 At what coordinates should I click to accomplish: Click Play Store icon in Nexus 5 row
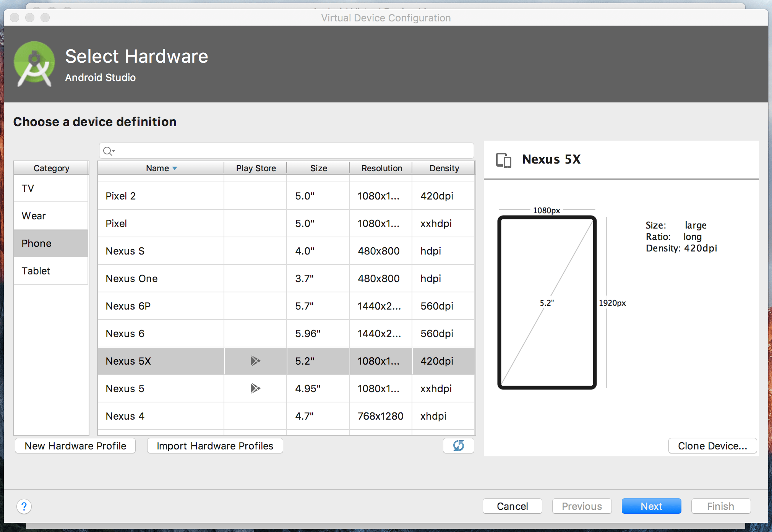255,388
